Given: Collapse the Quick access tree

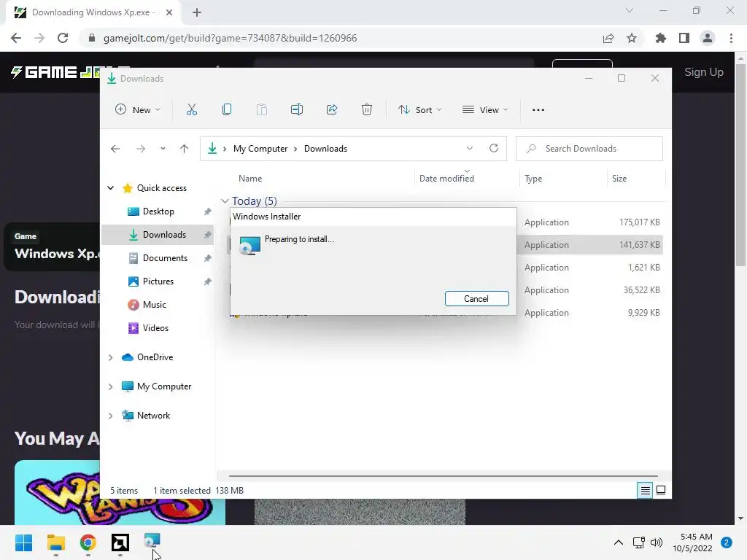Looking at the screenshot, I should coord(111,188).
